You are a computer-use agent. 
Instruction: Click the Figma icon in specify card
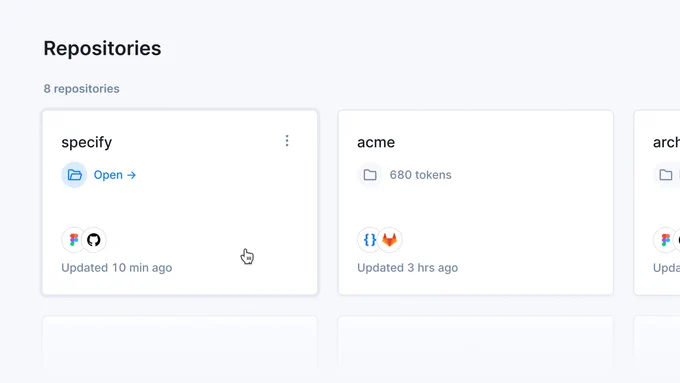click(74, 240)
